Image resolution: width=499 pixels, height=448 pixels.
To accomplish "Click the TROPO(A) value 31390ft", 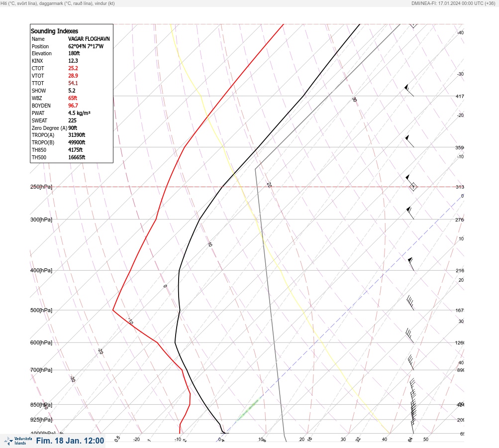I will (77, 135).
